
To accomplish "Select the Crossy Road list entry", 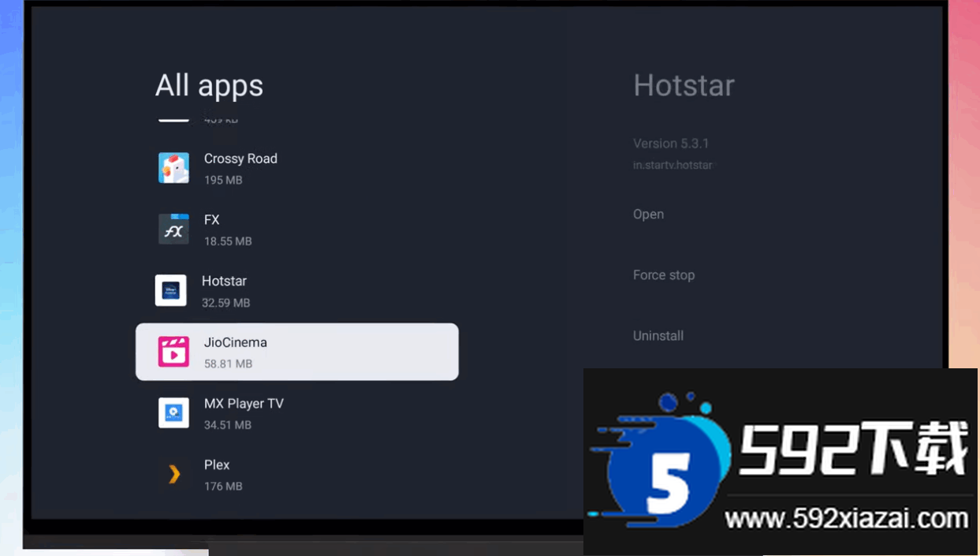I will 240,167.
